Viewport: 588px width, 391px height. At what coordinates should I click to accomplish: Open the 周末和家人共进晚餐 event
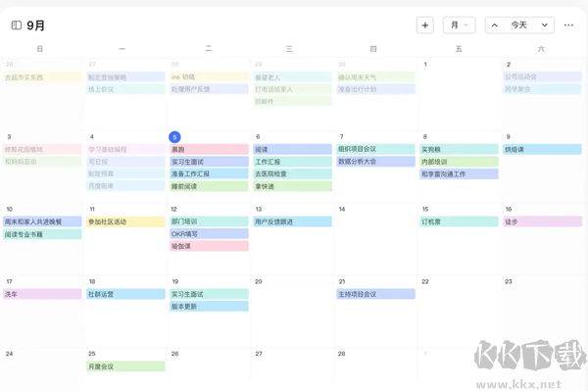(x=42, y=221)
